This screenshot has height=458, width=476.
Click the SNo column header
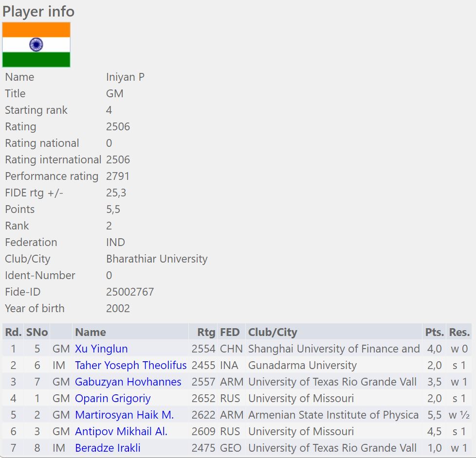pyautogui.click(x=37, y=332)
